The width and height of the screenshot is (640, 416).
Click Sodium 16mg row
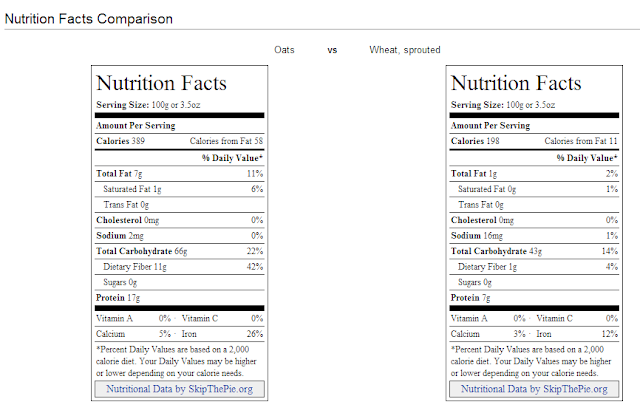pos(534,236)
